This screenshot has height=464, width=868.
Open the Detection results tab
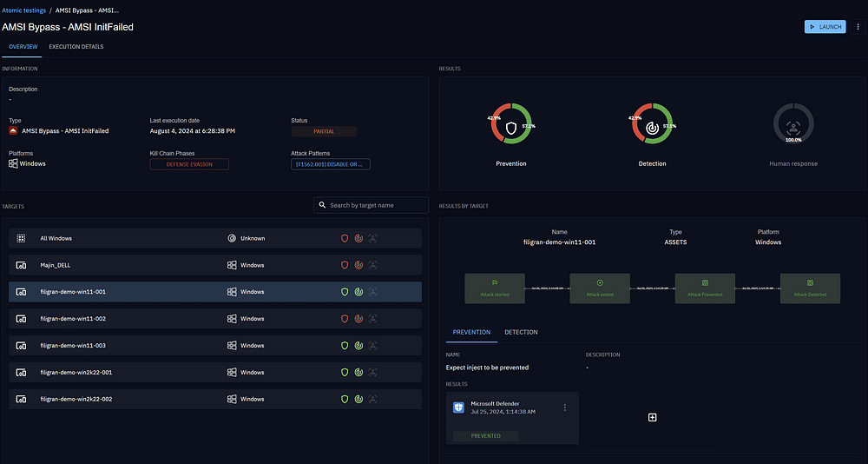[x=521, y=332]
